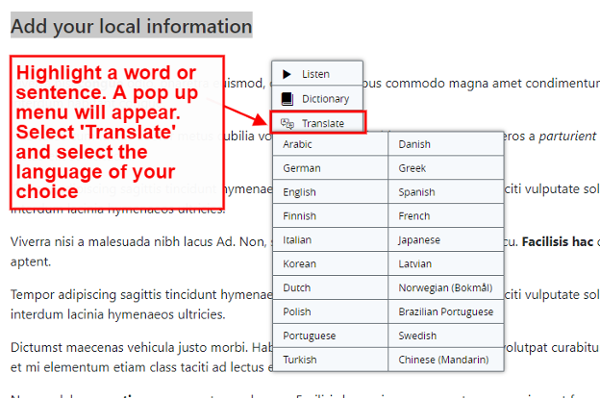Choose Polish language entry
Viewport: 600px width, 398px height.
pos(330,312)
